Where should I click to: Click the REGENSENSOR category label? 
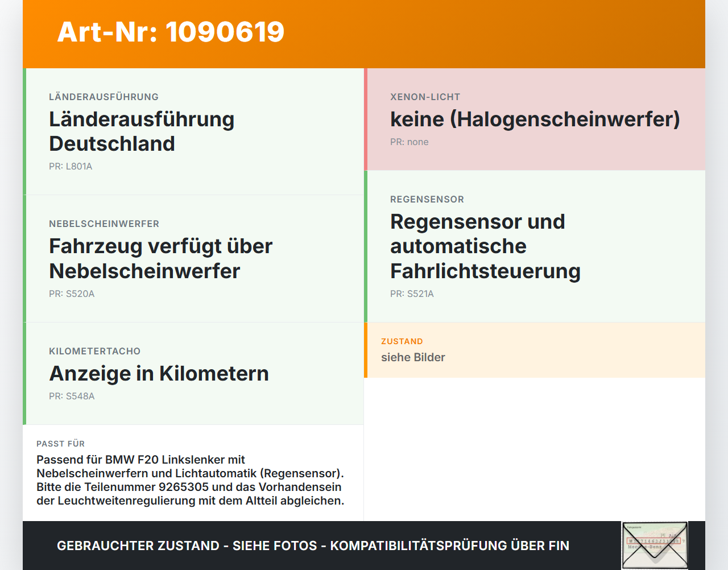tap(427, 199)
